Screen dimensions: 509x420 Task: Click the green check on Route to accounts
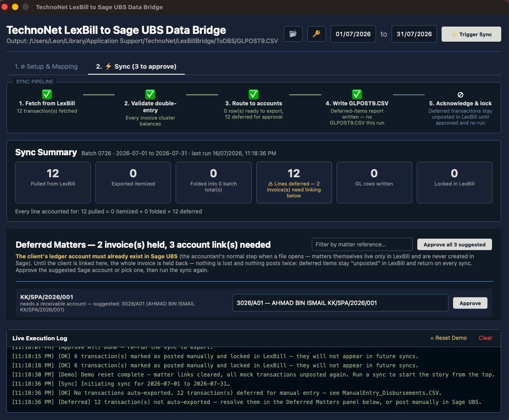[x=254, y=94]
